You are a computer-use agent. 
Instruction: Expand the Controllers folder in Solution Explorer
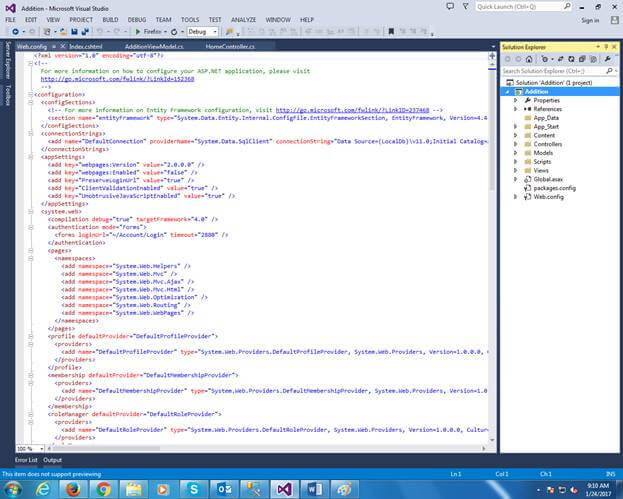(x=516, y=143)
